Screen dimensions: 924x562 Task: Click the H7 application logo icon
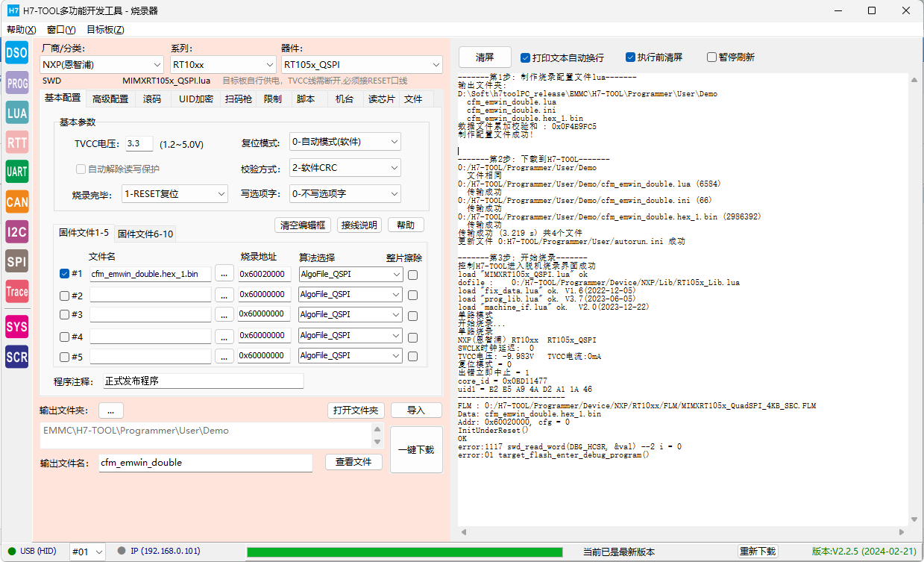[13, 10]
